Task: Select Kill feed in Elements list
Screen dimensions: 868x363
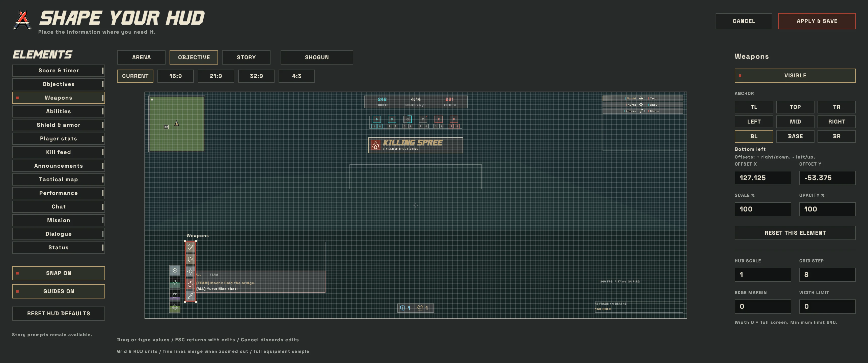Action: point(58,152)
